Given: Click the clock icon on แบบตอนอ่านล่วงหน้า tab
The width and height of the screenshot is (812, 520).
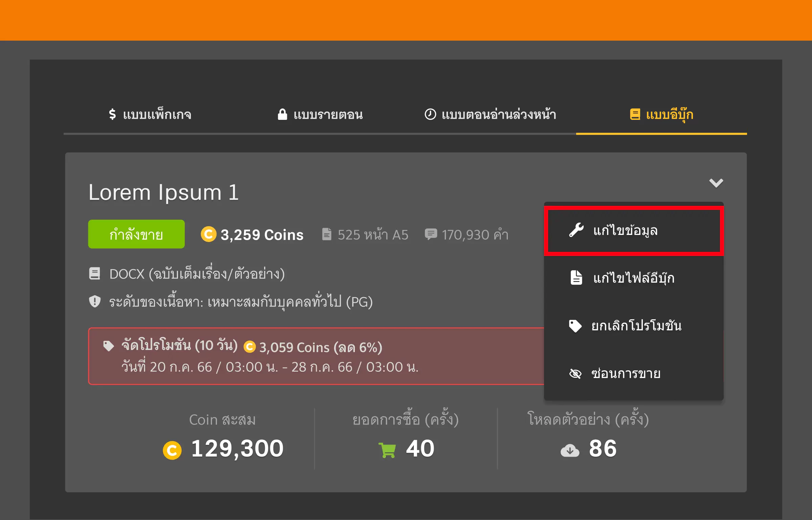Looking at the screenshot, I should (x=430, y=114).
